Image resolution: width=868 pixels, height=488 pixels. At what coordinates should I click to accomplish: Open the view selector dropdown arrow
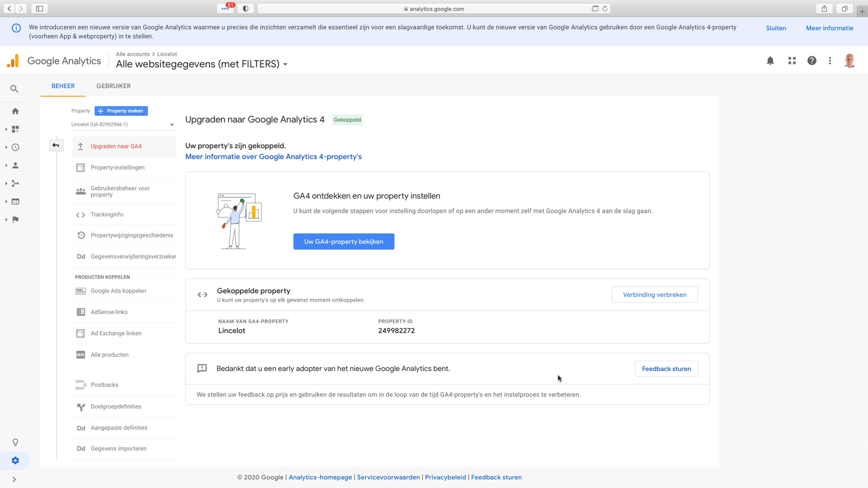pyautogui.click(x=285, y=64)
